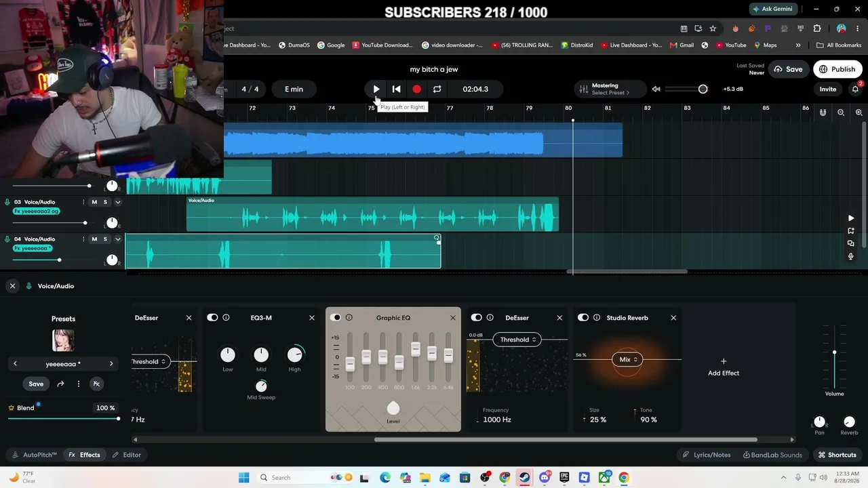The width and height of the screenshot is (868, 488).
Task: Mute track 03 Voice/Audio
Action: click(x=94, y=202)
